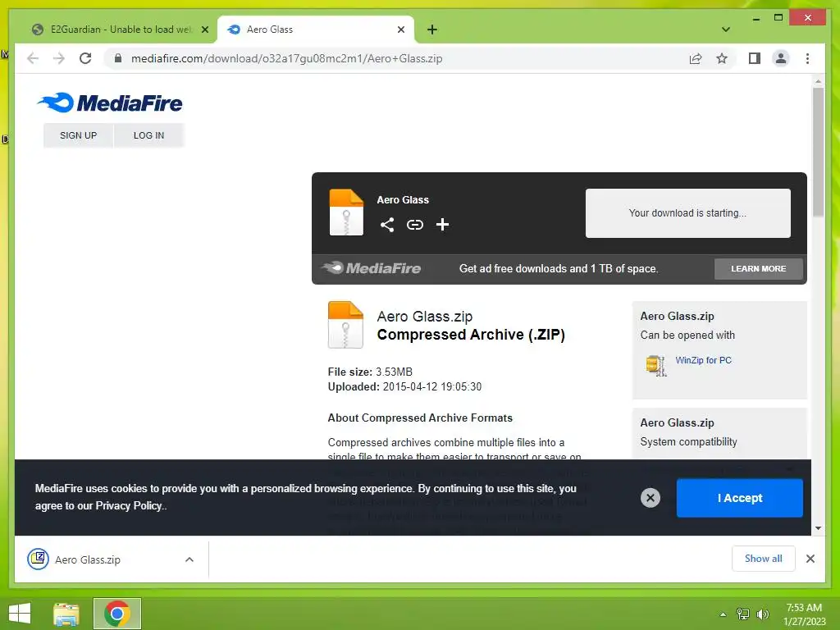
Task: Click the padlock site info icon
Action: tap(118, 58)
